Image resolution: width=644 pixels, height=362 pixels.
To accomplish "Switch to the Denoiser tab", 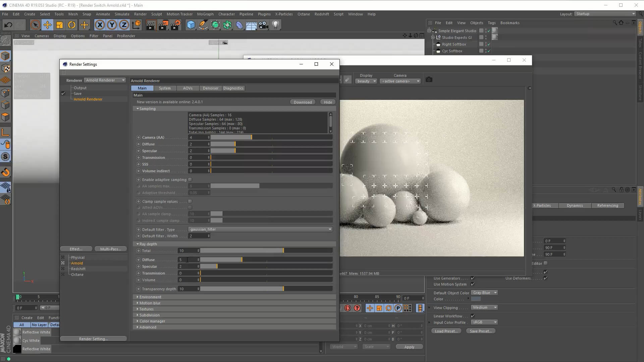I will pyautogui.click(x=211, y=88).
